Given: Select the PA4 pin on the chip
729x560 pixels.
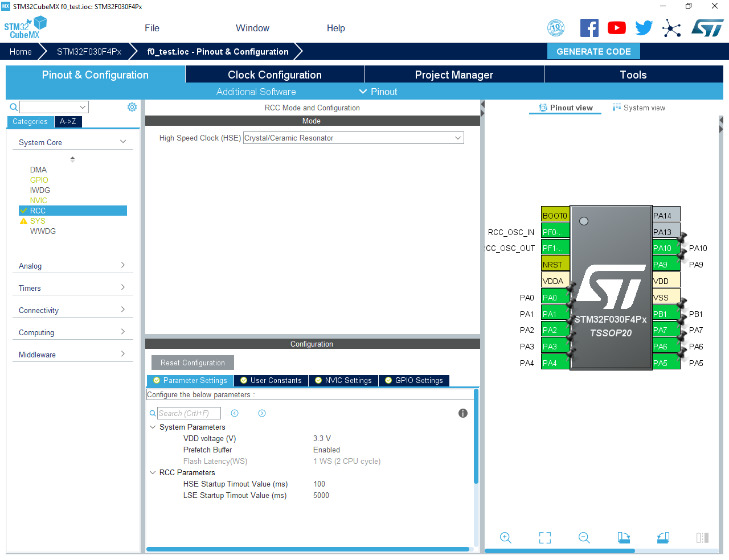Looking at the screenshot, I should coord(555,363).
